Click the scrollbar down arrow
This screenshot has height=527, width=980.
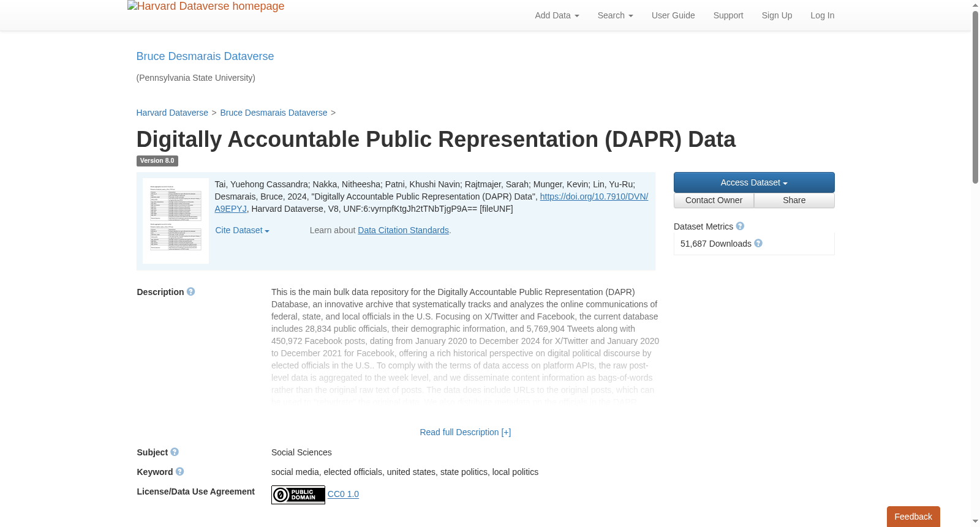click(x=975, y=522)
